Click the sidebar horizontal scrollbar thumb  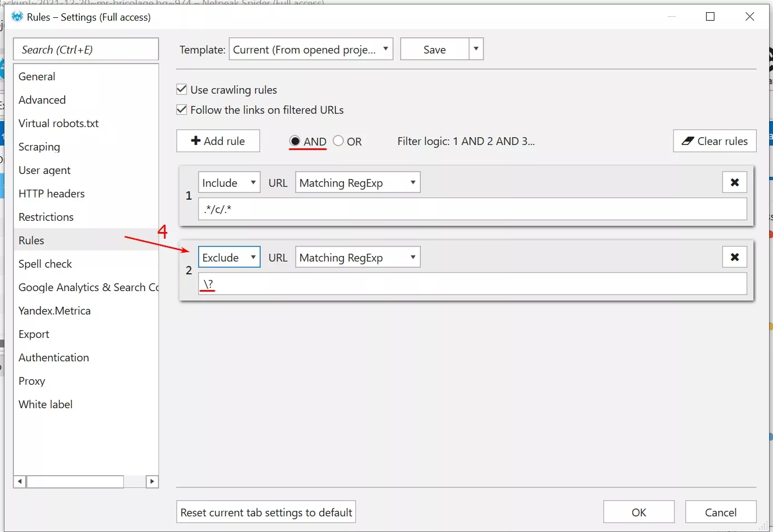coord(75,481)
